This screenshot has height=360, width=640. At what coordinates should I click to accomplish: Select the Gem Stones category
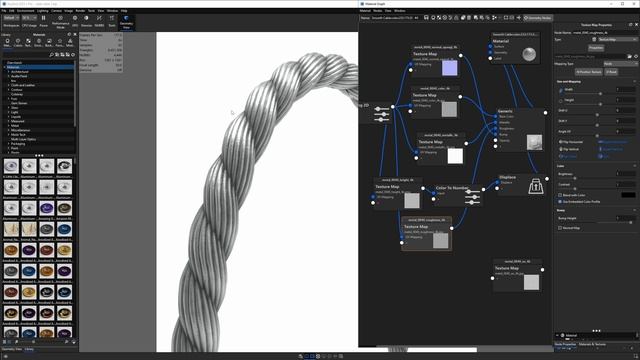[x=19, y=103]
